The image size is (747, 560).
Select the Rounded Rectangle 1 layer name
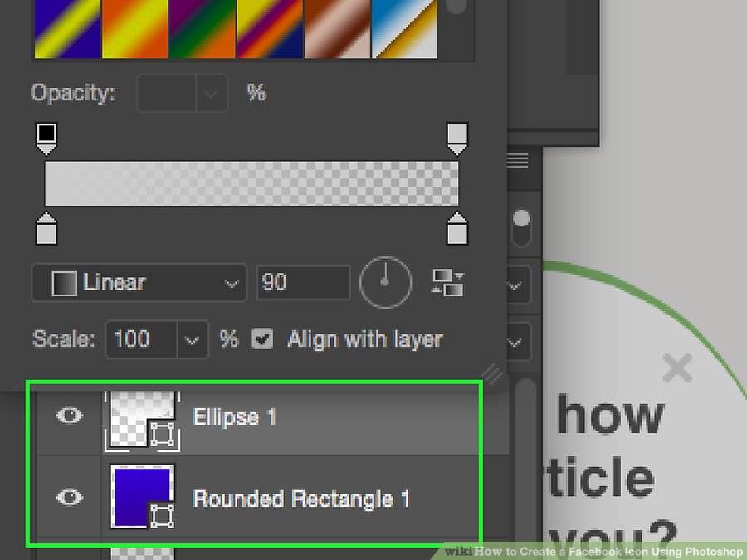300,499
